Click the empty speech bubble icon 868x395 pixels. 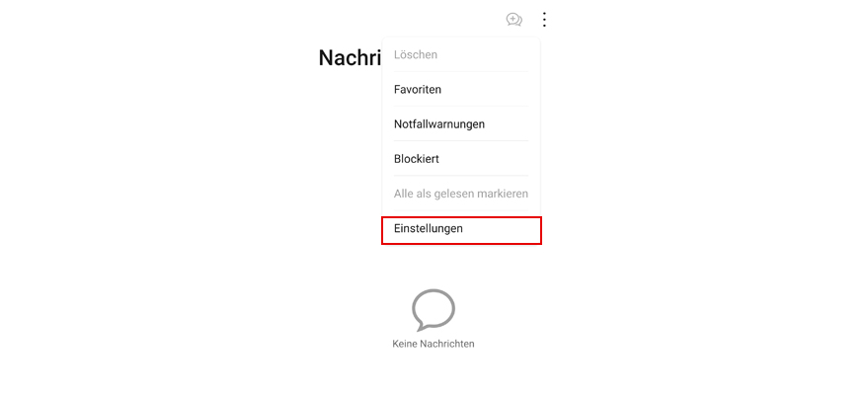(x=434, y=310)
